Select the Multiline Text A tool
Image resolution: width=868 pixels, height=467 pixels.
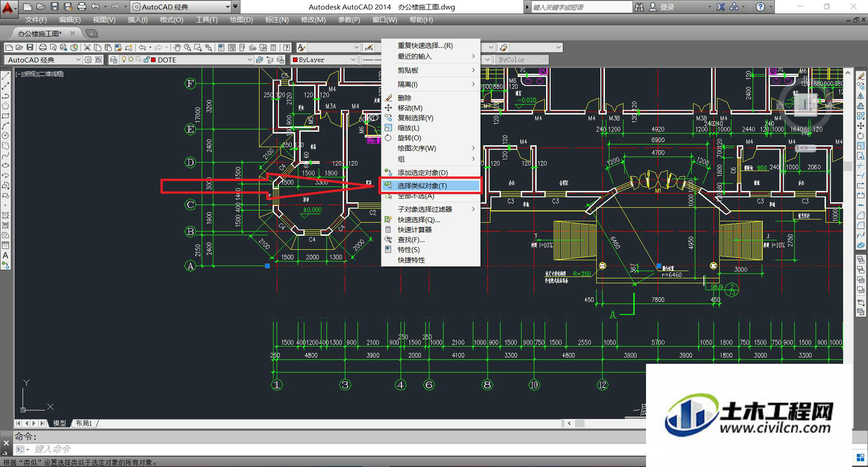pyautogui.click(x=5, y=255)
